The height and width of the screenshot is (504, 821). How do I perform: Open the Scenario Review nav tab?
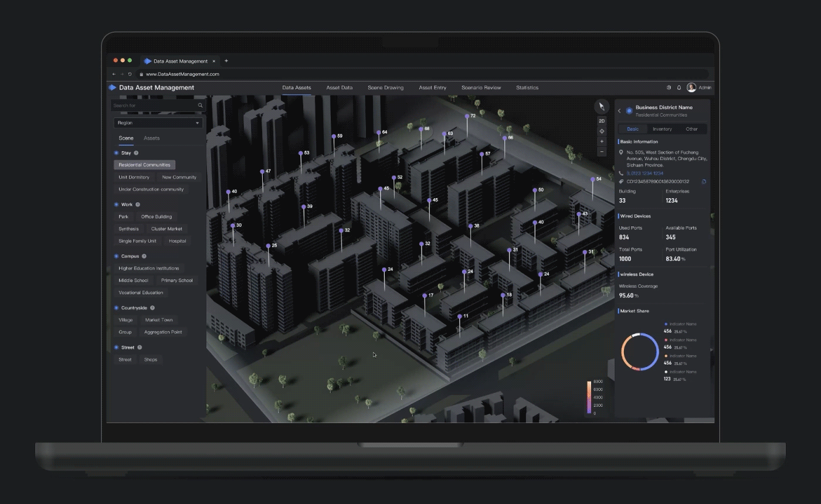click(481, 87)
